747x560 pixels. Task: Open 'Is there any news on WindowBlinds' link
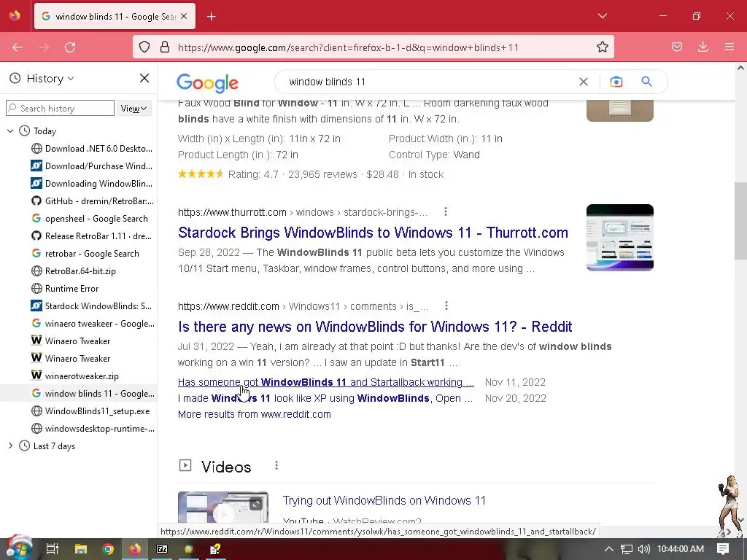pyautogui.click(x=375, y=327)
